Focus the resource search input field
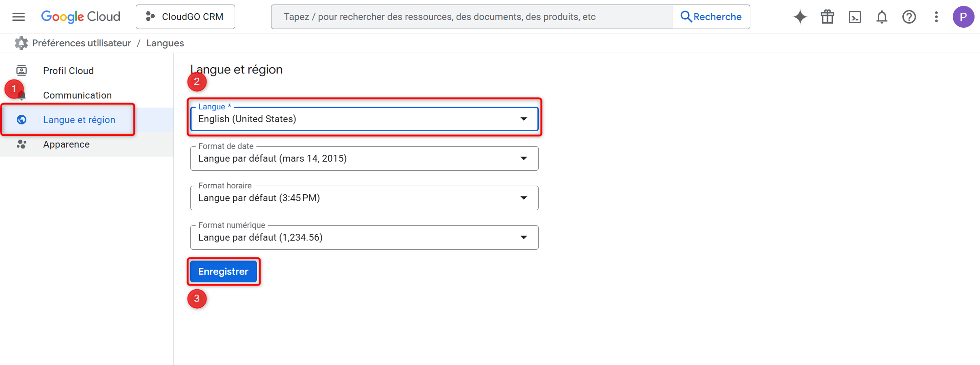The image size is (980, 365). click(472, 17)
